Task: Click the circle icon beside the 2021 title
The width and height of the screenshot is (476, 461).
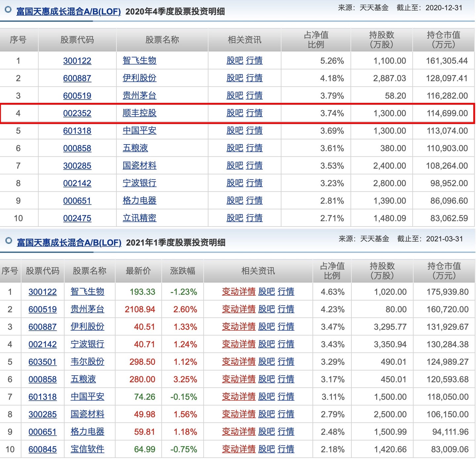Action: tap(9, 241)
